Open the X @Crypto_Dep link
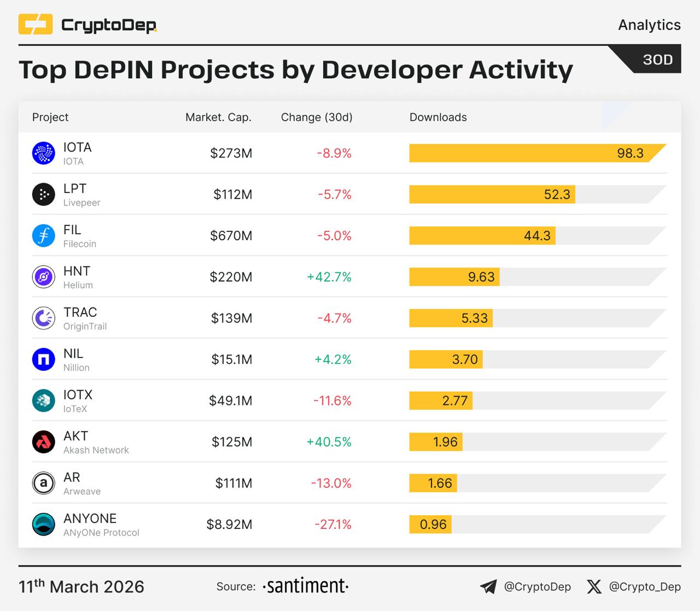The height and width of the screenshot is (611, 700). point(634,587)
